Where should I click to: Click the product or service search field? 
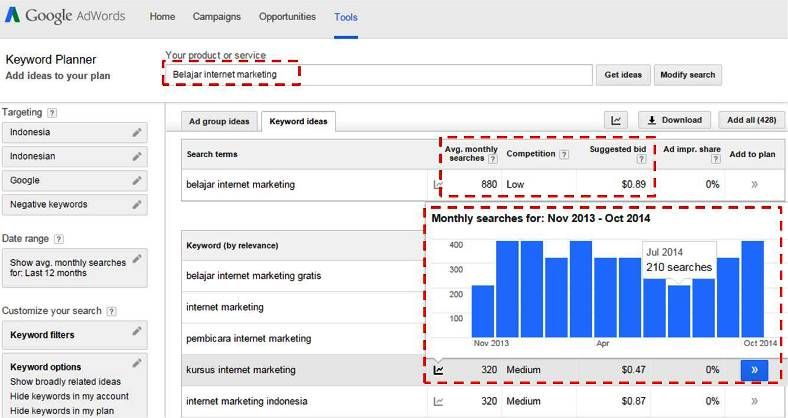378,75
